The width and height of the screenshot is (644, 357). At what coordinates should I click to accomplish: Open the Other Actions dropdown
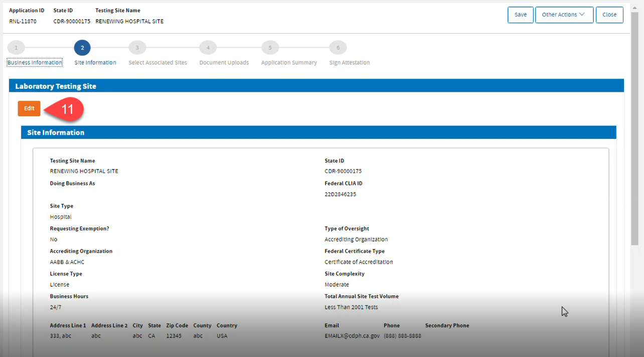coord(564,15)
